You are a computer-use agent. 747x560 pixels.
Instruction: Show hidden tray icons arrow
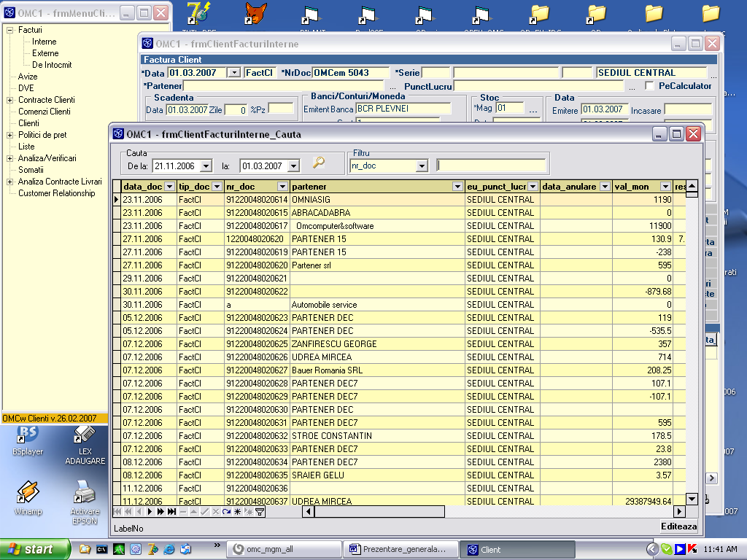pos(652,549)
